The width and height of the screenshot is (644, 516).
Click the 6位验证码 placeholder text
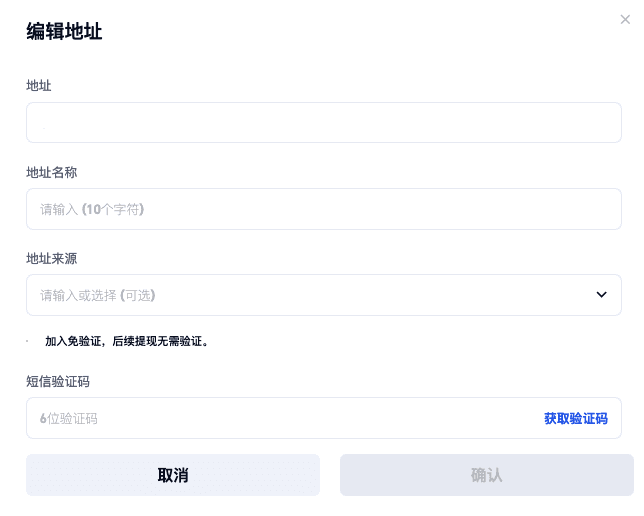point(69,419)
